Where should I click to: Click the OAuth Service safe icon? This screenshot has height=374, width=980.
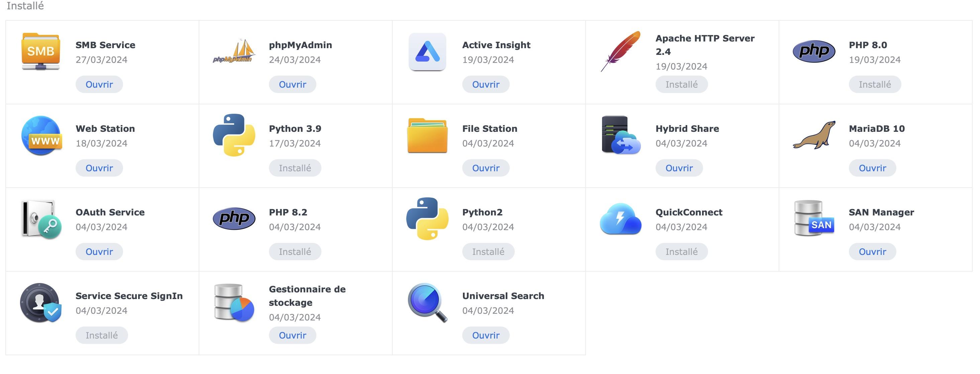[x=41, y=219]
